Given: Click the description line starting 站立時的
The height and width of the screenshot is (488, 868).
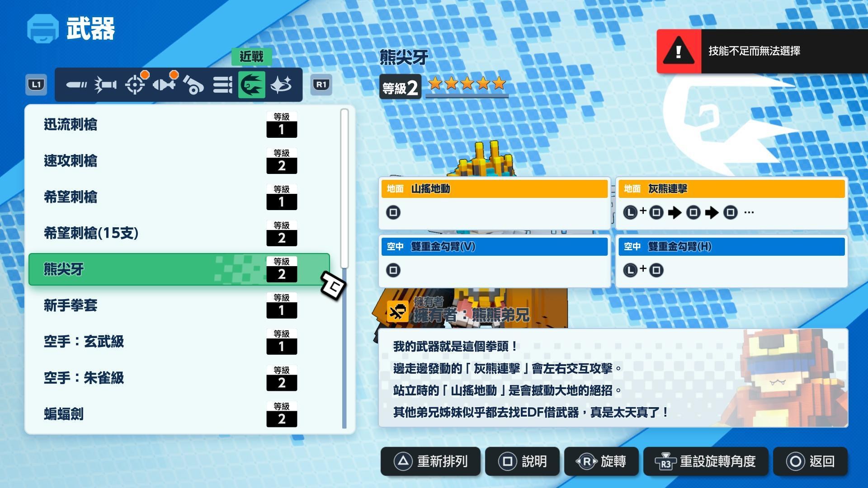Looking at the screenshot, I should 507,390.
